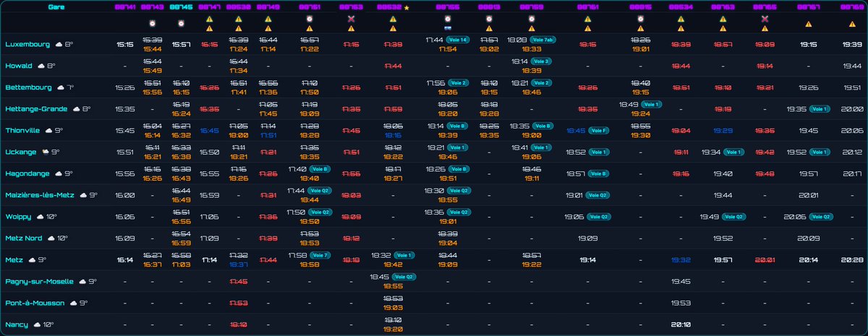Select the Maizières-lès-Metz station name

39,196
